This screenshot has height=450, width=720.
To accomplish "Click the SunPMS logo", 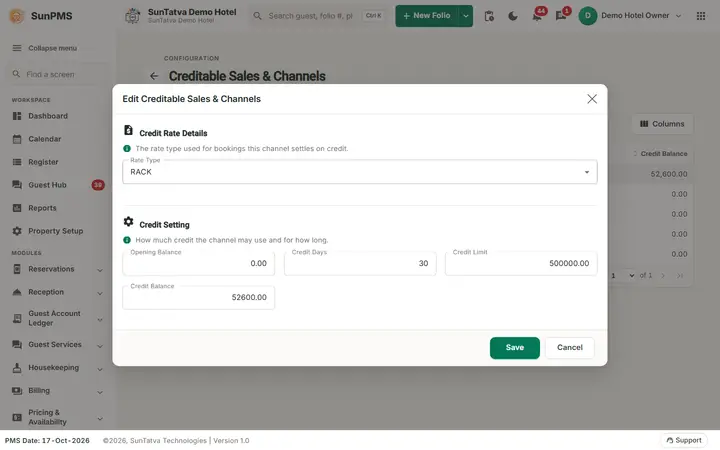I will [x=17, y=16].
